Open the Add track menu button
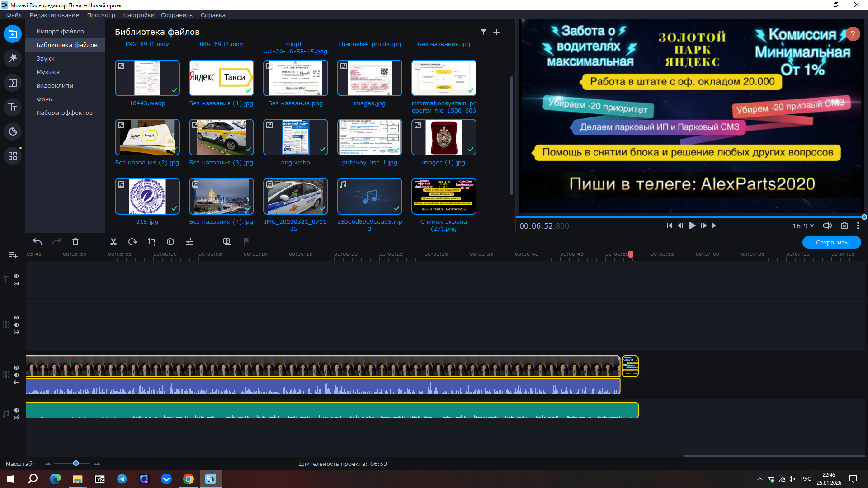868x488 pixels. click(x=13, y=255)
